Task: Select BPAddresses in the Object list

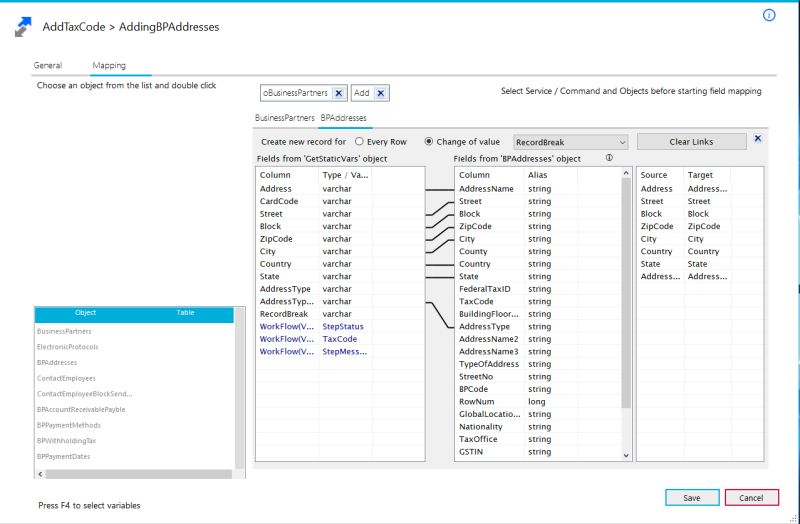Action: pyautogui.click(x=57, y=362)
